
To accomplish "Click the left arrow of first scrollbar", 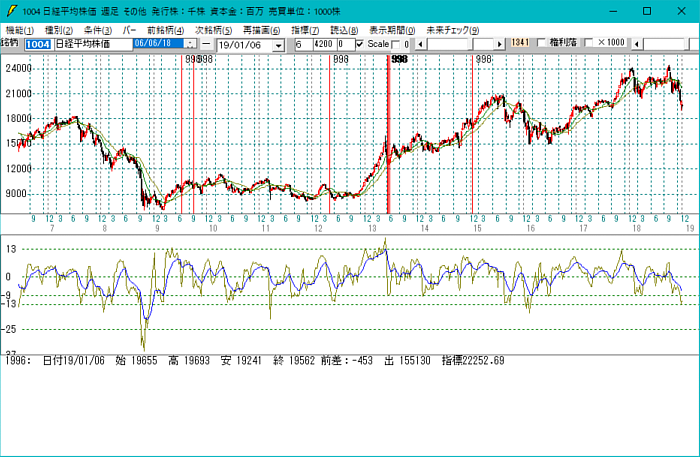I will [x=420, y=45].
